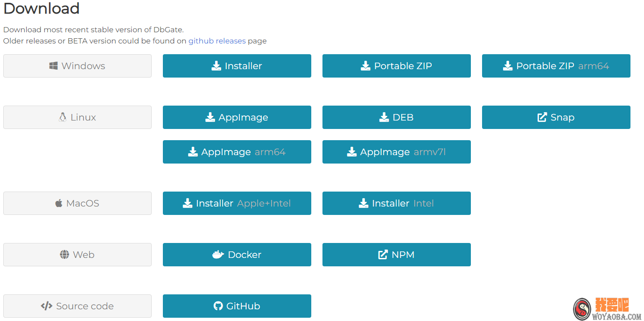Screen dimensions: 644x321
Task: Click the Windows logo icon
Action: point(54,66)
